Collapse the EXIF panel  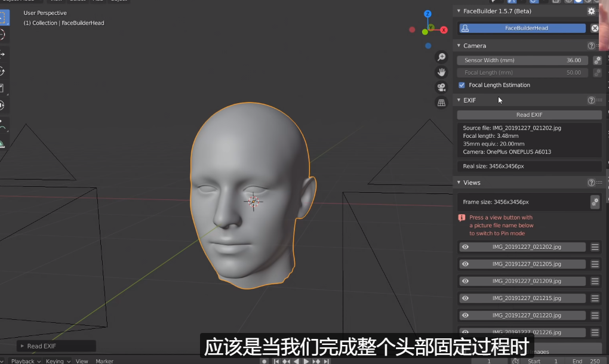coord(459,100)
